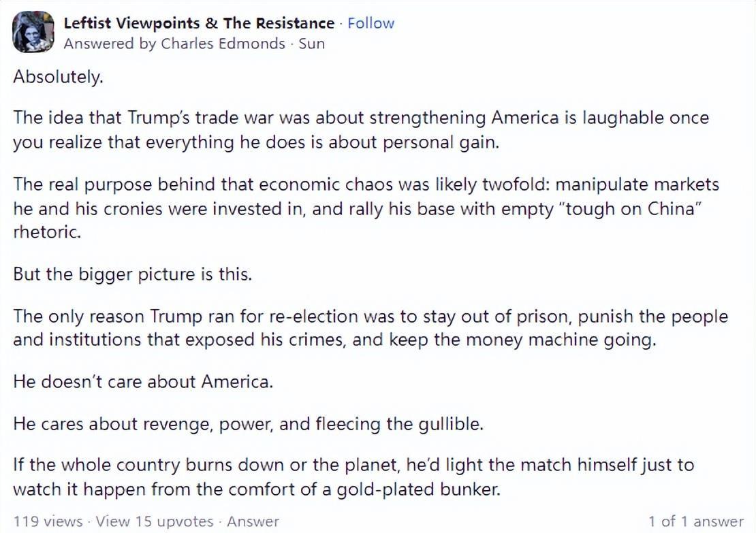
Task: Click the '1 of 1 answer' indicator
Action: coord(696,521)
